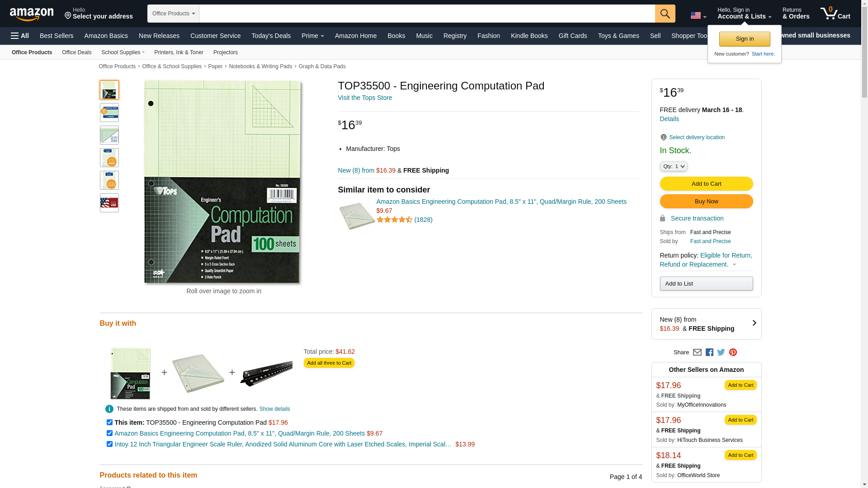This screenshot has width=868, height=488.
Task: Uncheck the TOP35500 Computation Pad checkbox
Action: (109, 422)
